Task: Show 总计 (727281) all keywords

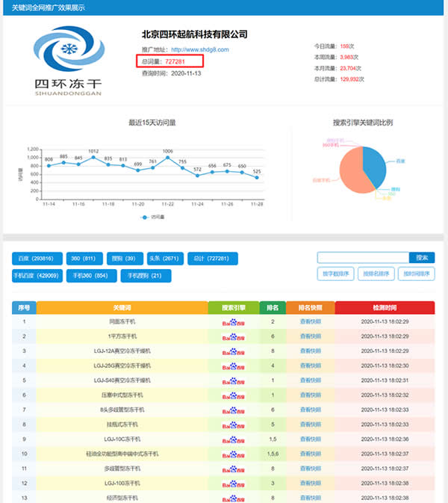Action: tap(213, 259)
